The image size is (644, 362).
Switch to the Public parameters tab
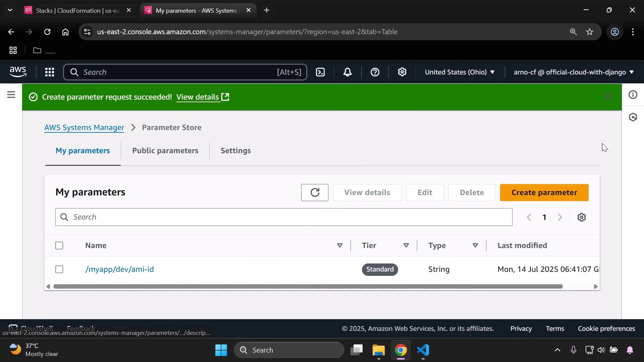click(x=165, y=150)
